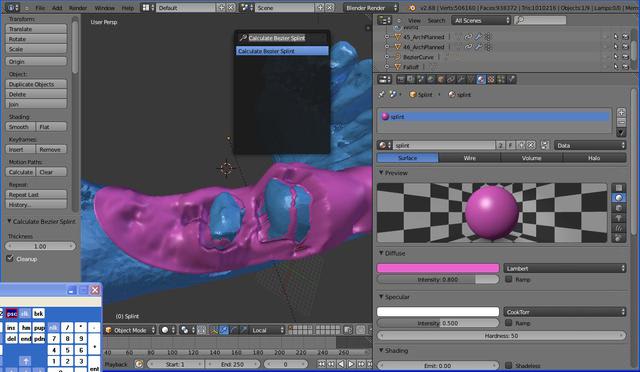Enable the rotate manipulator icon
The image size is (640, 372).
coord(234,330)
